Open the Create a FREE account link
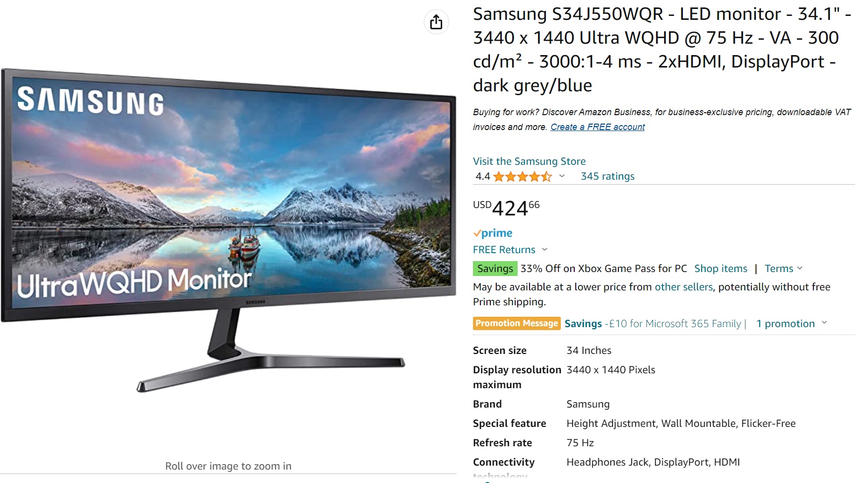 [x=598, y=127]
